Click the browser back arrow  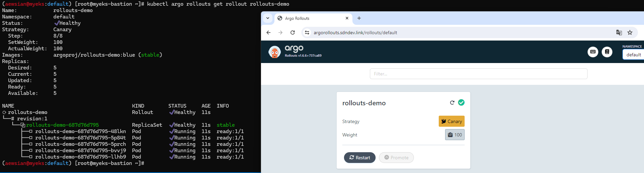[268, 33]
